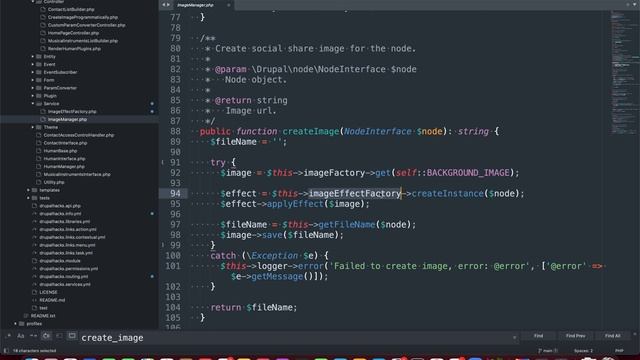Click line number 94 in gutter
Viewport: 640px width, 360px height.
click(176, 193)
